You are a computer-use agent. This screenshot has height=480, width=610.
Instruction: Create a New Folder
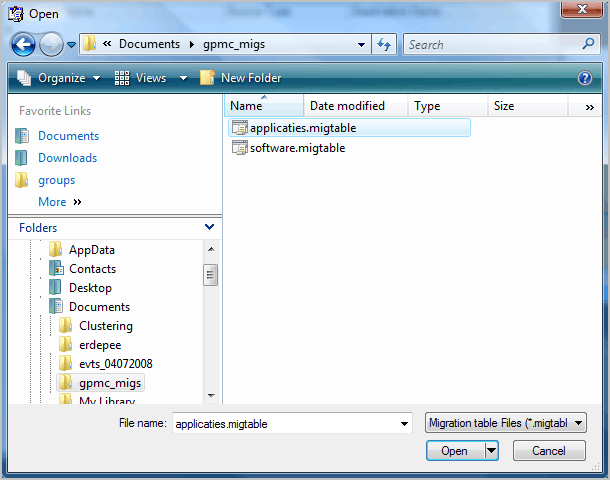240,78
